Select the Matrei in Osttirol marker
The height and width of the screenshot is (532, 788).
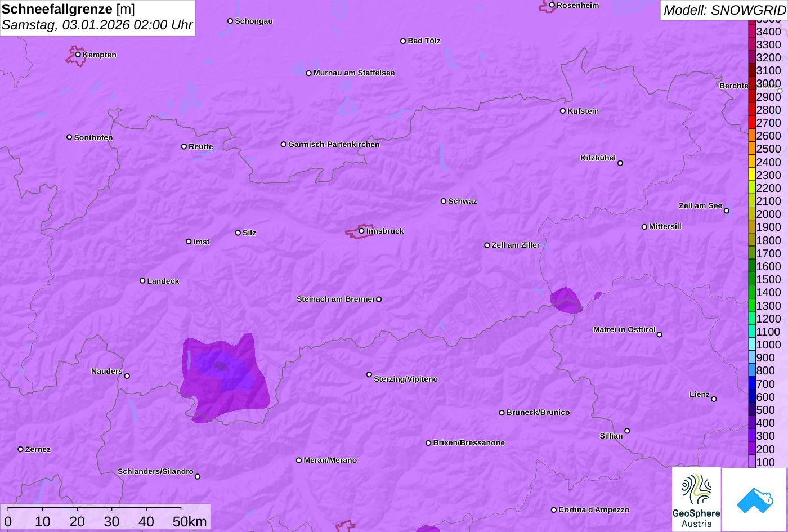tap(660, 334)
